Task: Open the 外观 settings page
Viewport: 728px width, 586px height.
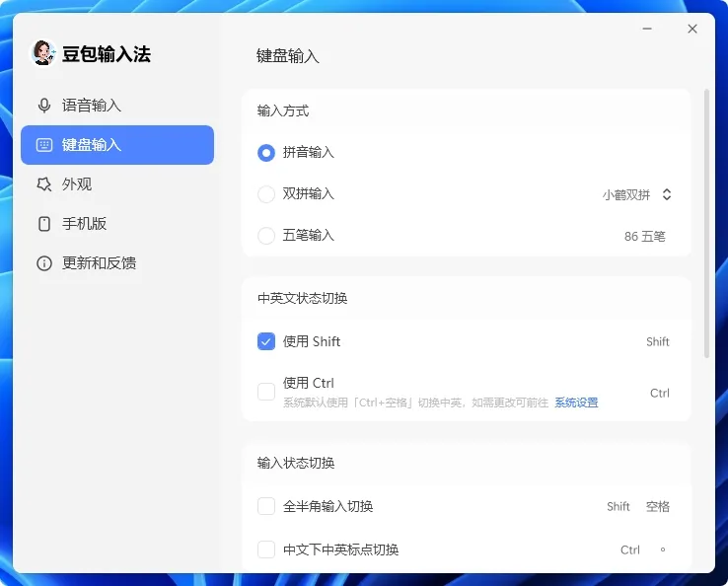Action: pos(117,184)
